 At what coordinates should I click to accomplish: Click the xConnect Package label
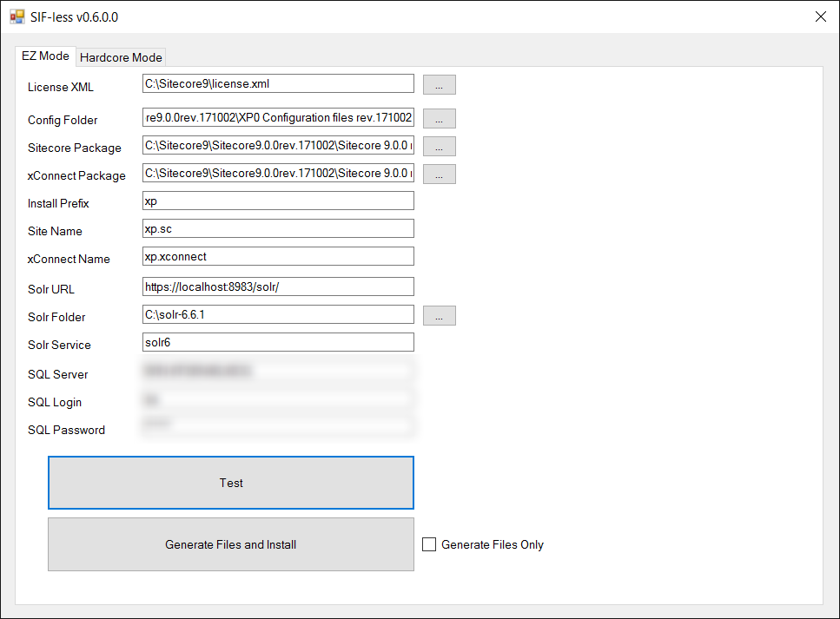coord(76,175)
